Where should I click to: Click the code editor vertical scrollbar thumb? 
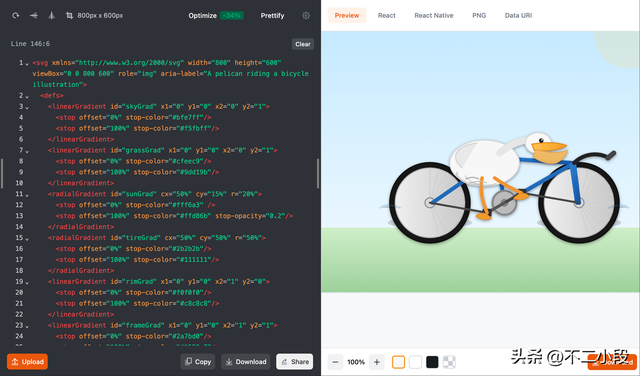318,173
